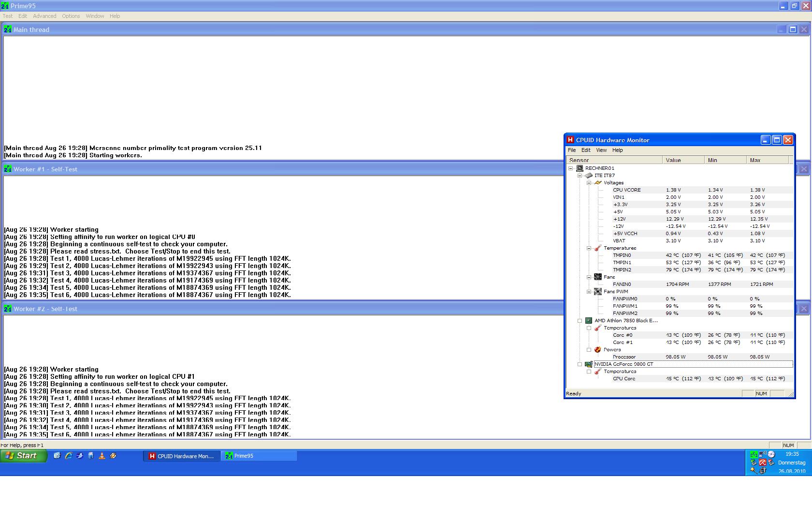Click the magic wand tray icon

(x=754, y=470)
